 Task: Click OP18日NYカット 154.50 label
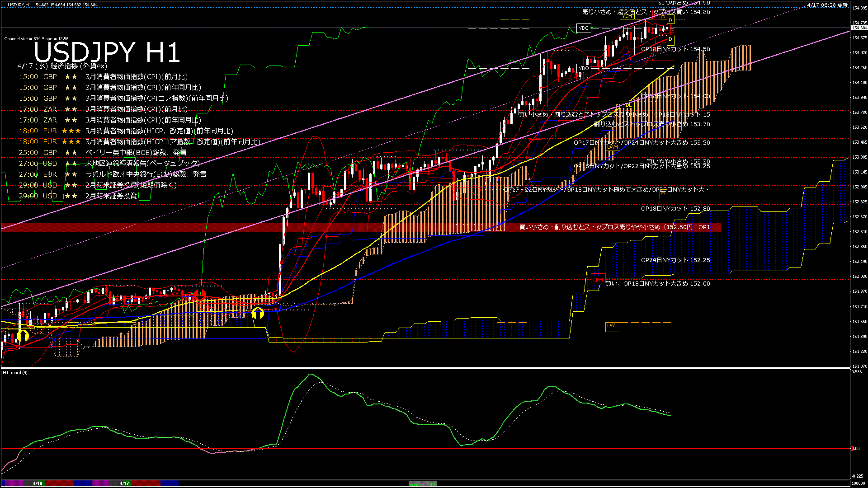click(675, 49)
